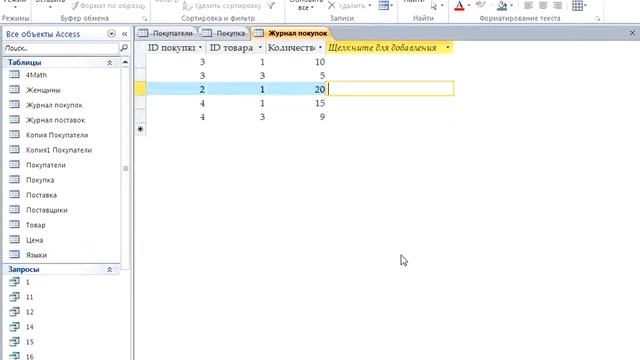Open query 14 in Запросы
Viewport: 640px width, 360px height.
click(29, 327)
